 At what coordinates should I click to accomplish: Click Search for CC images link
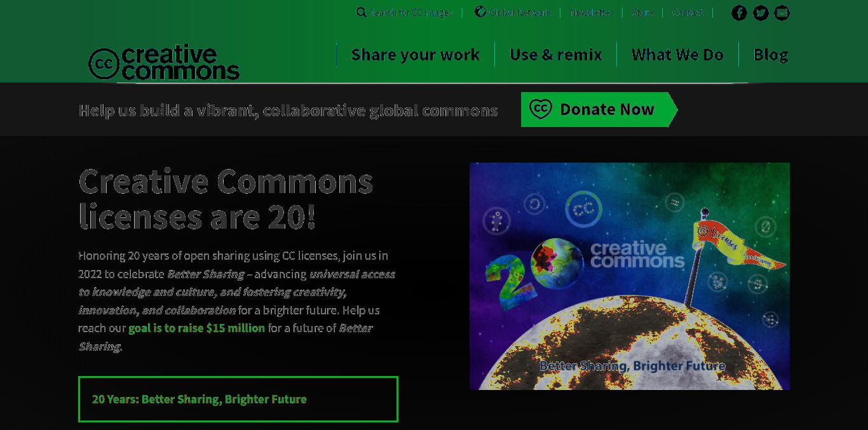(411, 12)
